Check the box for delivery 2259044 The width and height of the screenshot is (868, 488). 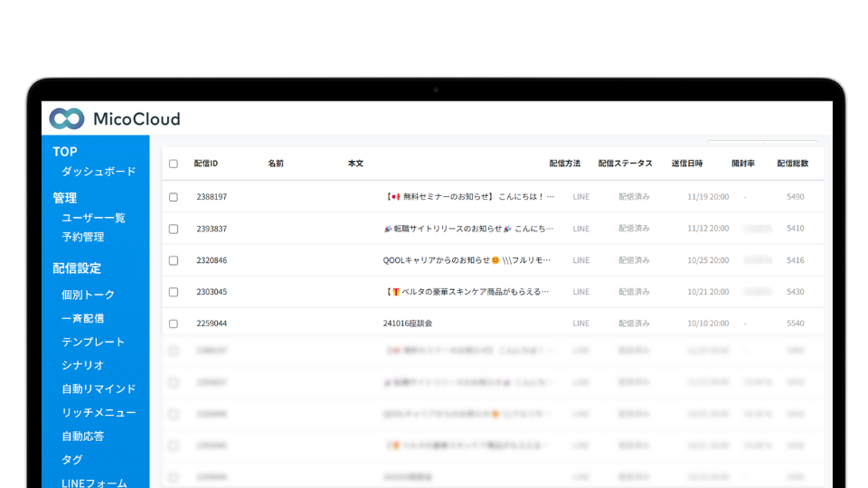click(x=174, y=324)
